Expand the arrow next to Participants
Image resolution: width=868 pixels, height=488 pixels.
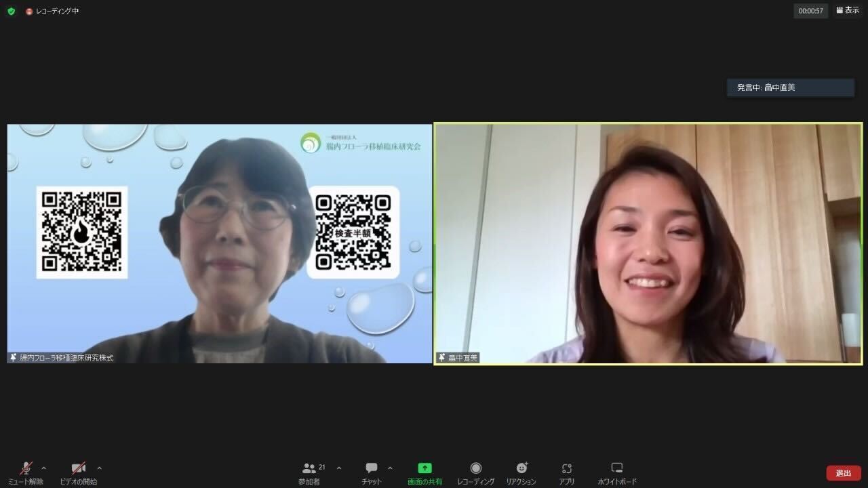click(x=339, y=468)
